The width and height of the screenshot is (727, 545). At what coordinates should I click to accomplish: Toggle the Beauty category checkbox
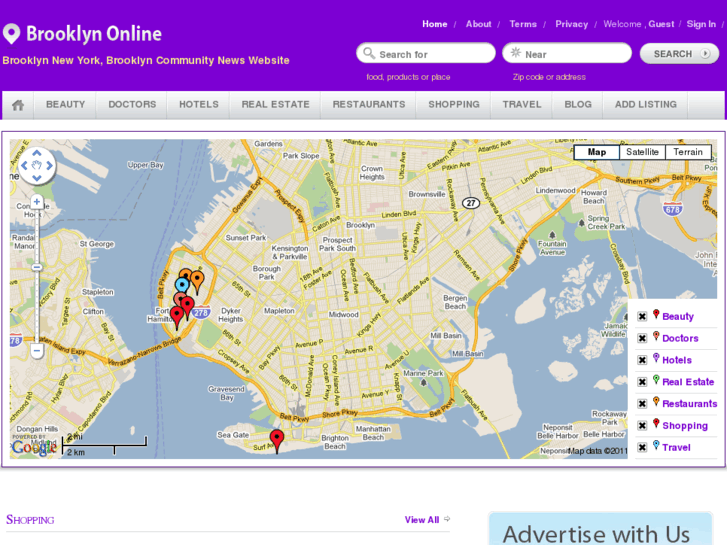(642, 316)
